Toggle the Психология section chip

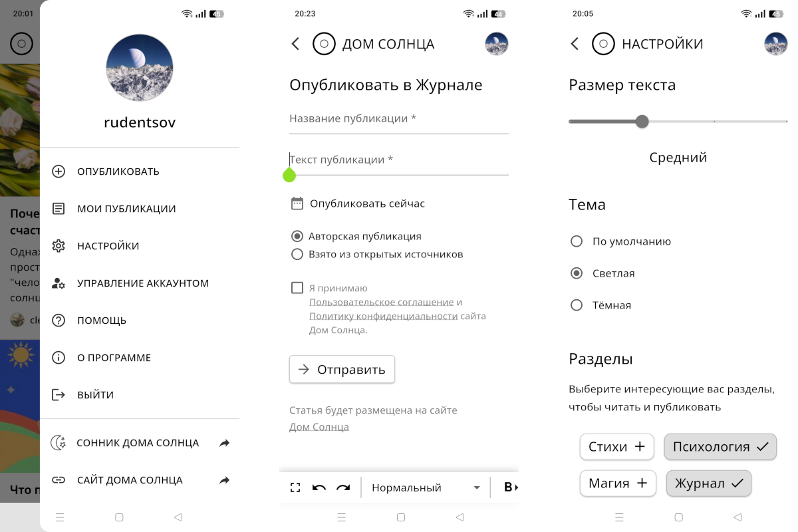(x=720, y=447)
